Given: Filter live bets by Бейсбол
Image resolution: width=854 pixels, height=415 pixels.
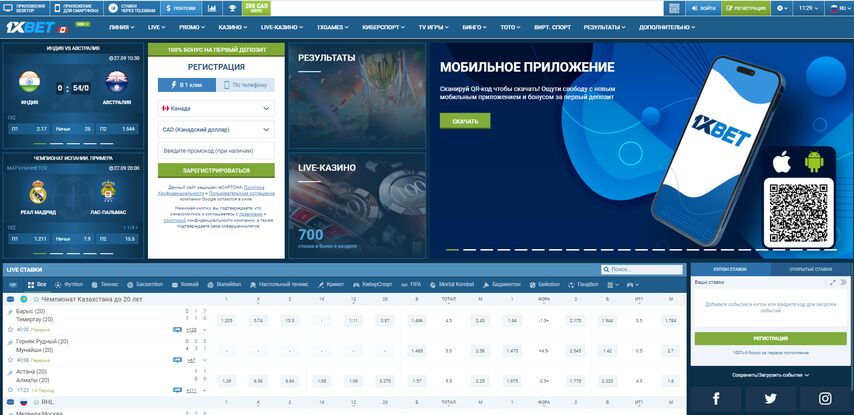Looking at the screenshot, I should (x=544, y=285).
